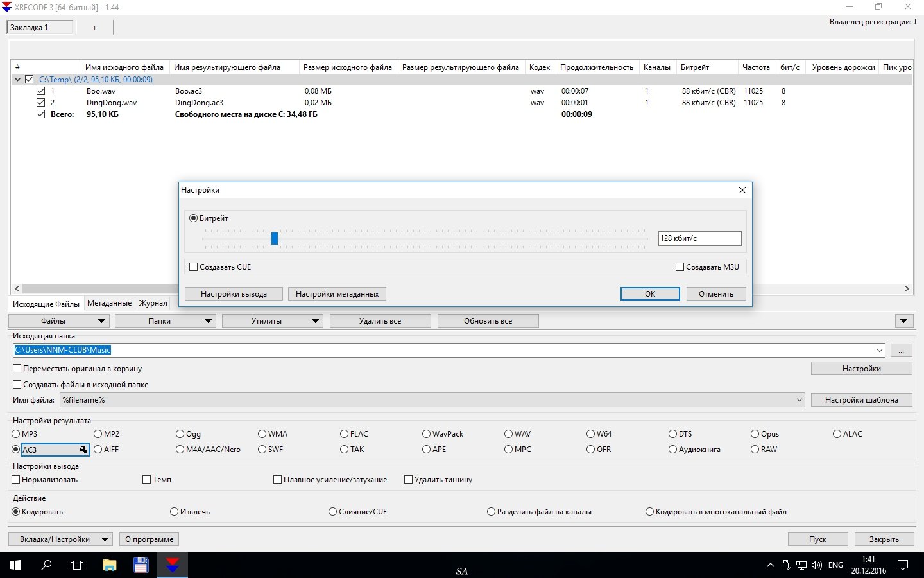Enable the Создавать CUE checkbox

193,267
